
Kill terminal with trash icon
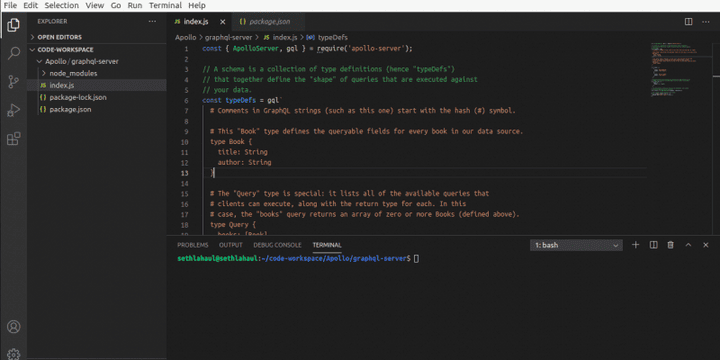pos(670,245)
